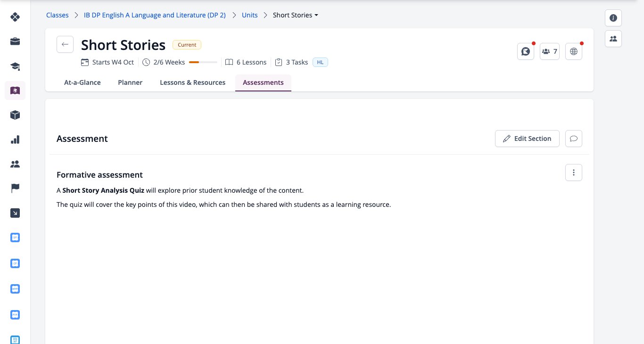The height and width of the screenshot is (344, 644).
Task: Click the Edit Section button
Action: 527,139
